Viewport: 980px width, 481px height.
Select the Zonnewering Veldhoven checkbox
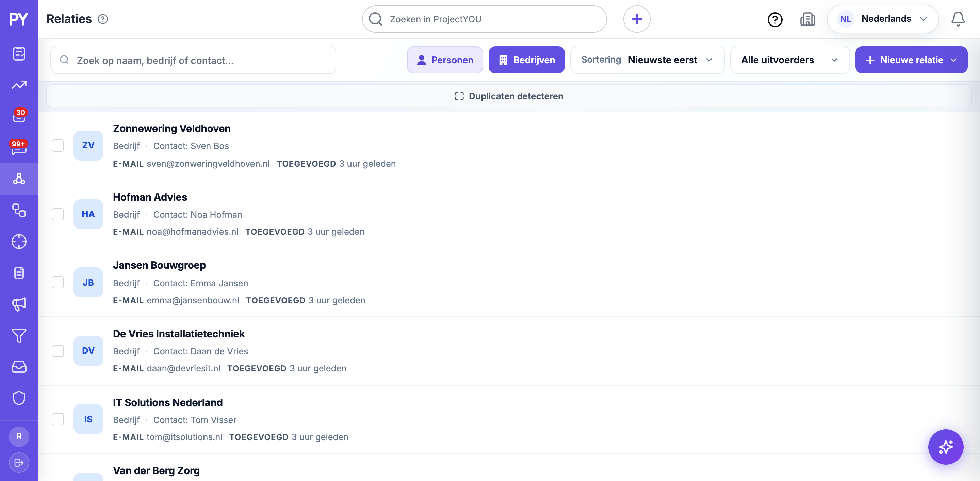58,146
